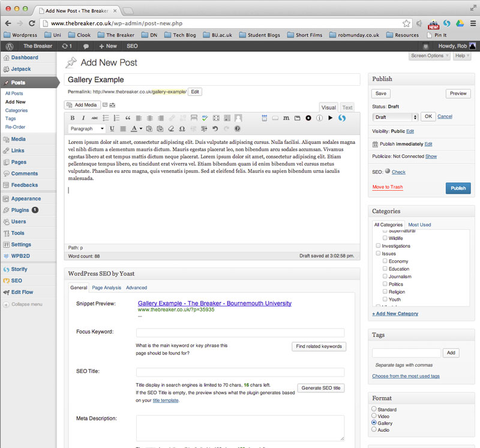Check the Issues category
The image size is (480, 448).
click(x=379, y=253)
